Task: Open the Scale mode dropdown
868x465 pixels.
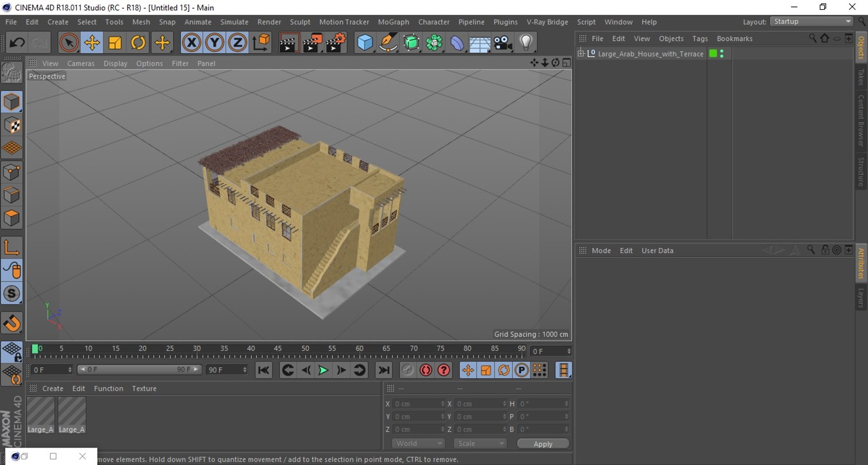Action: 480,444
